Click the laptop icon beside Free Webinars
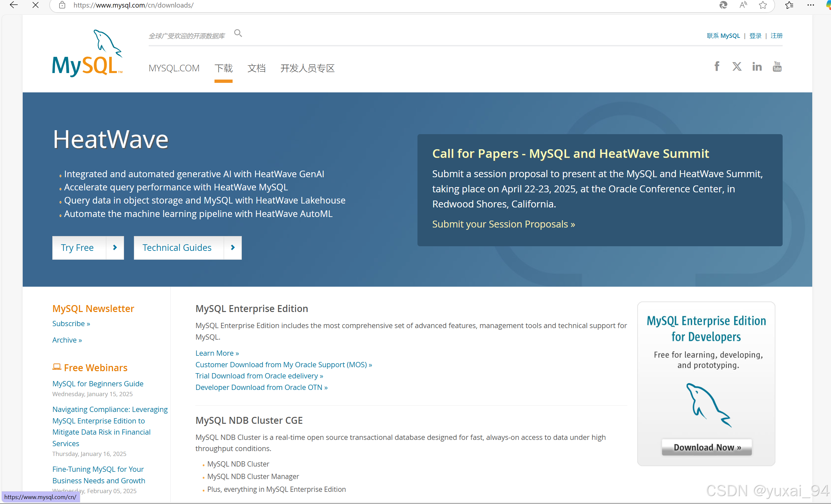 point(57,367)
